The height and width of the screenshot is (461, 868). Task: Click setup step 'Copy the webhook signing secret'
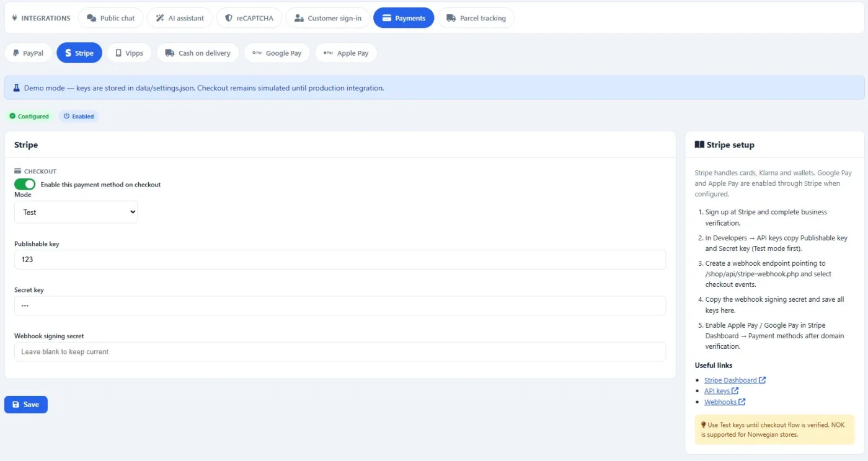775,305
